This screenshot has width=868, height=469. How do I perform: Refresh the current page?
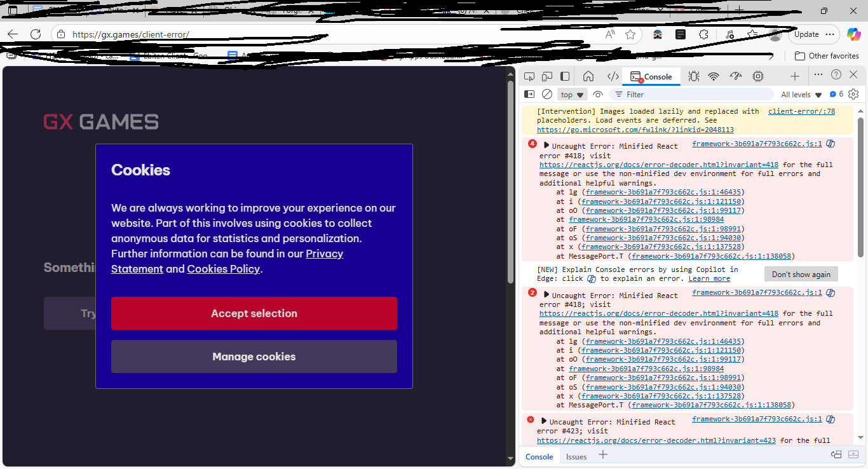(36, 34)
